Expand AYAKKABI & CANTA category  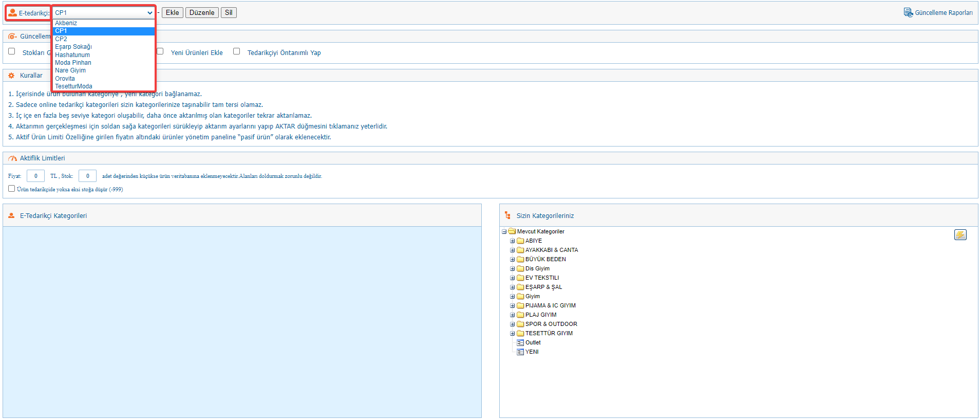point(513,250)
